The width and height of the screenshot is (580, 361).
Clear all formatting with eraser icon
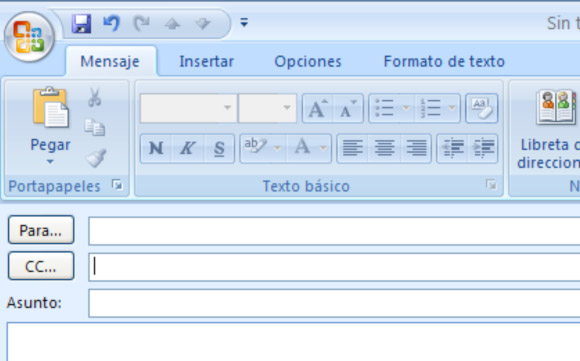click(482, 108)
